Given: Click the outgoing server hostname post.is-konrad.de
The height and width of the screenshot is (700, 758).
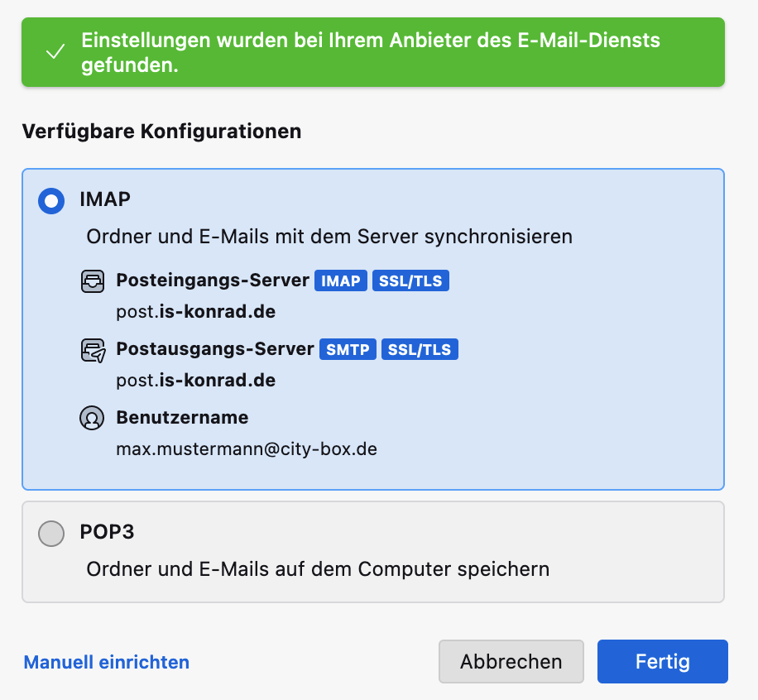Looking at the screenshot, I should [x=196, y=381].
